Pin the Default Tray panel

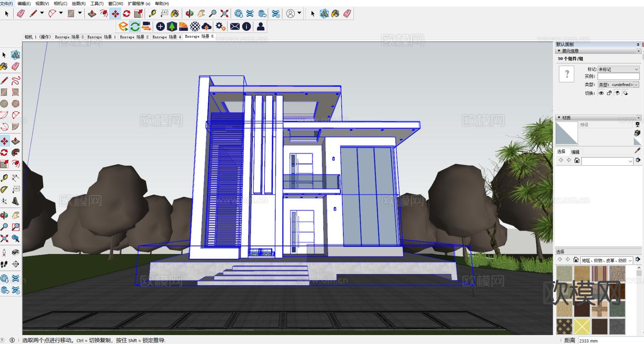pos(638,44)
